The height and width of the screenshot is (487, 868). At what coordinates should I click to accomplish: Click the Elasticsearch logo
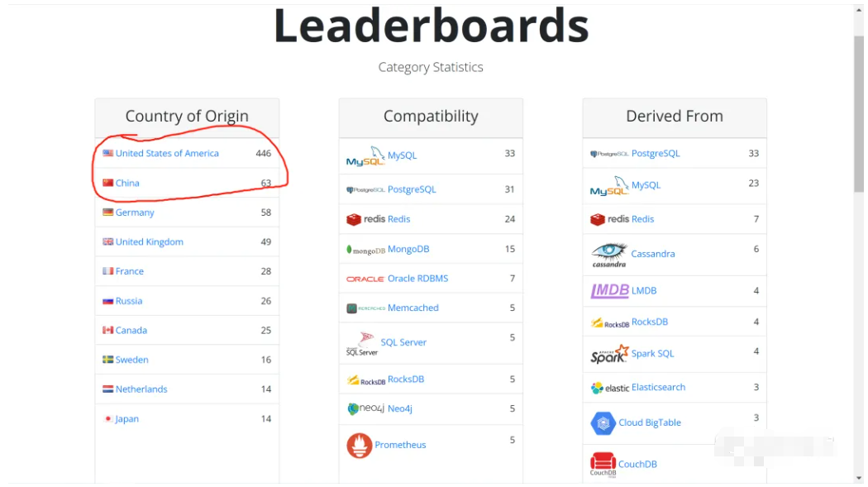pos(609,388)
